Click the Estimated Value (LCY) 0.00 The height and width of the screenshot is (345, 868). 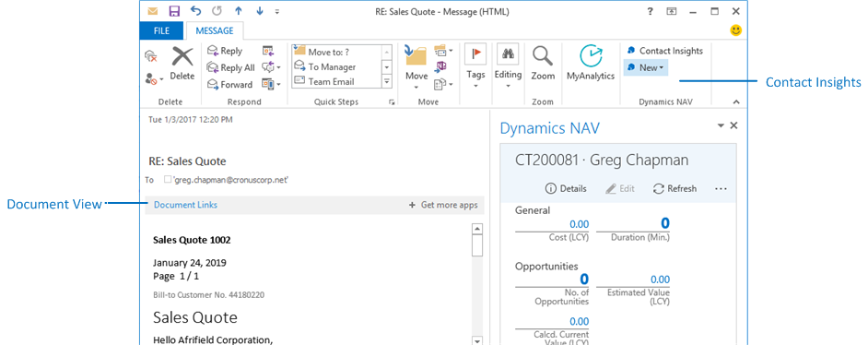(660, 280)
